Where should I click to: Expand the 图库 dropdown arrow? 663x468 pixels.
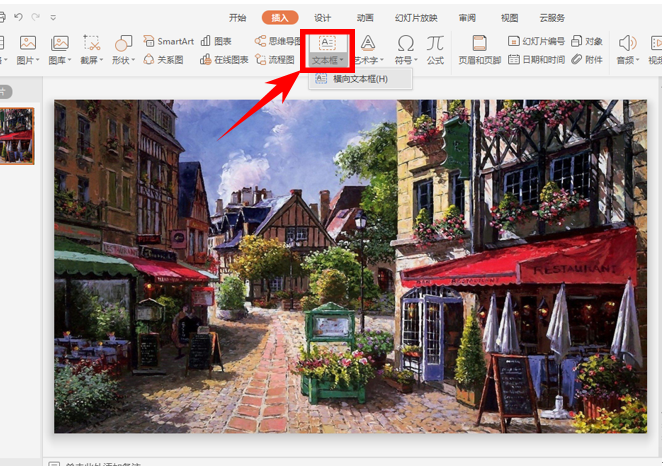[x=69, y=60]
